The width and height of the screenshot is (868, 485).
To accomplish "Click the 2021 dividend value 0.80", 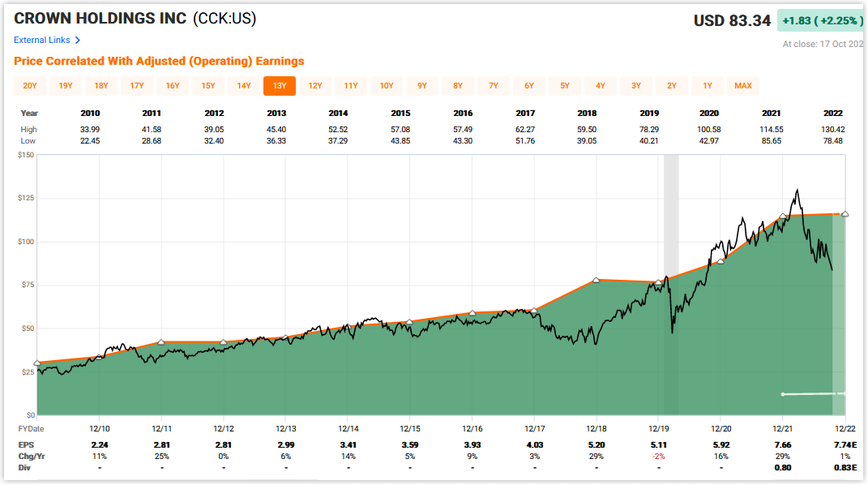I will point(783,467).
